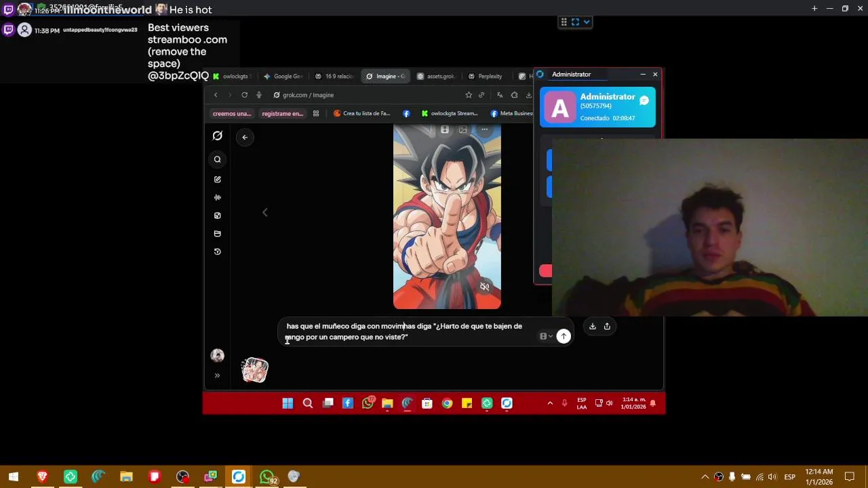This screenshot has height=488, width=868.
Task: Open the 'Meta Business' bookmark
Action: (x=512, y=114)
